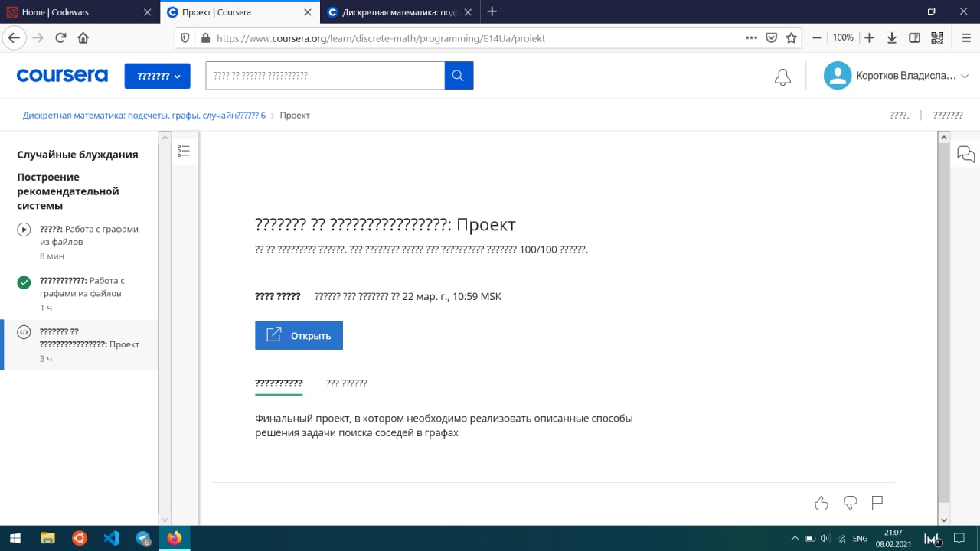Open the course breadcrumb link Дискретная математика
Screen dimensions: 980x551
pos(144,116)
